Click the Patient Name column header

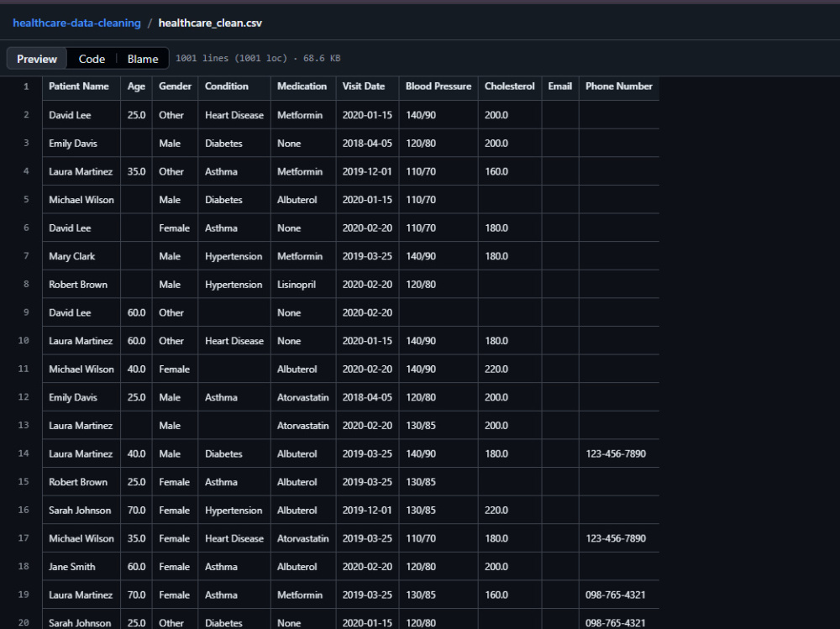(79, 86)
